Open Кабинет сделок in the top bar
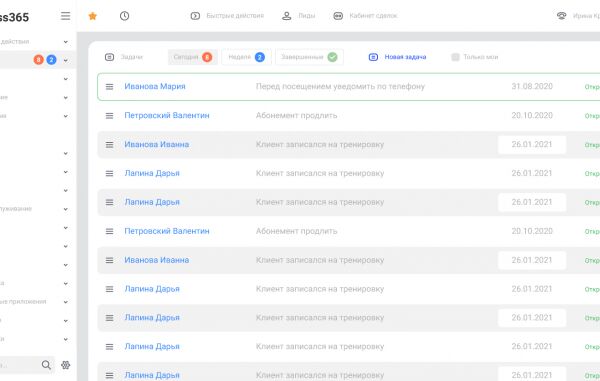The height and width of the screenshot is (381, 600). click(x=365, y=16)
